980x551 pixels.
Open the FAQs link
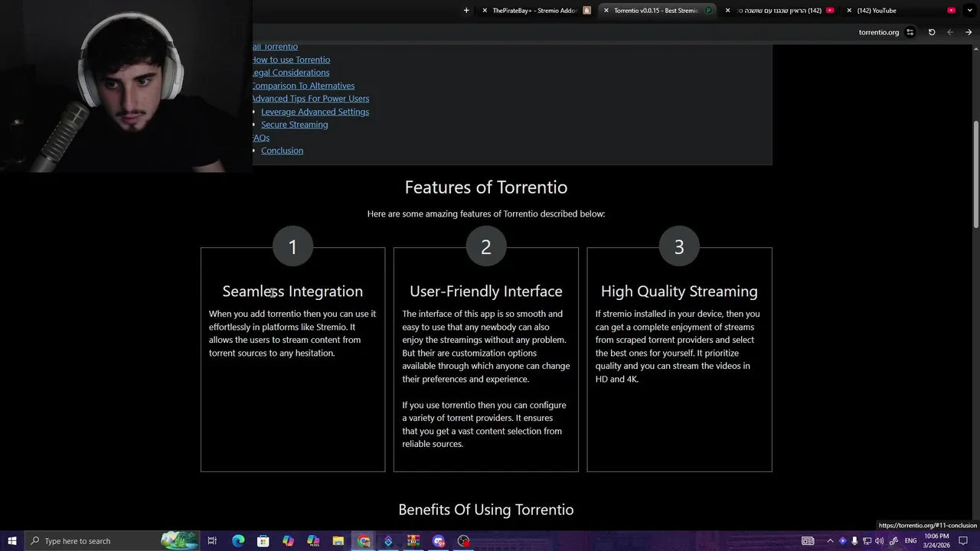point(261,138)
